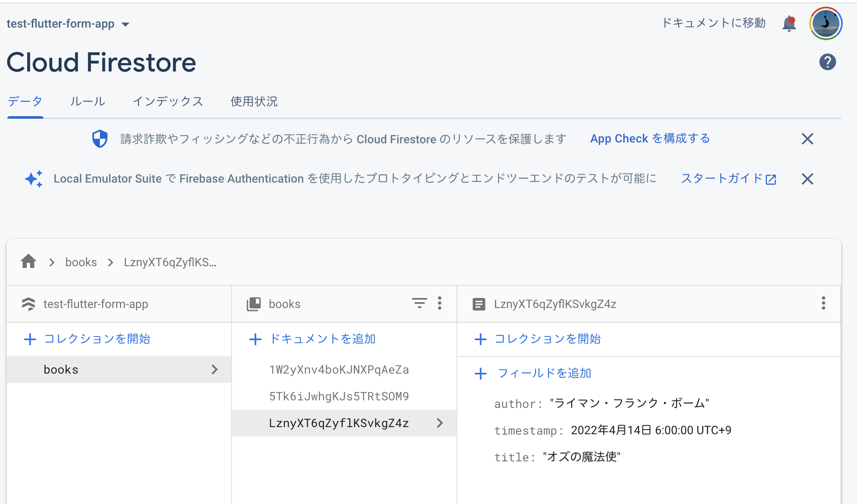Click the Cloud Firestore heading
The height and width of the screenshot is (504, 857).
coord(101,62)
